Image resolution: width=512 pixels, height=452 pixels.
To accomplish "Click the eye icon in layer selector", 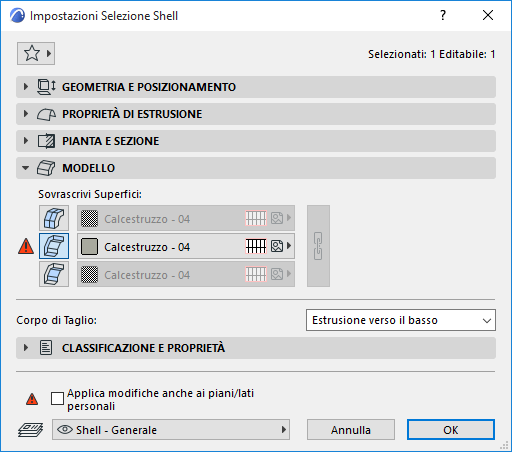I will pos(65,429).
